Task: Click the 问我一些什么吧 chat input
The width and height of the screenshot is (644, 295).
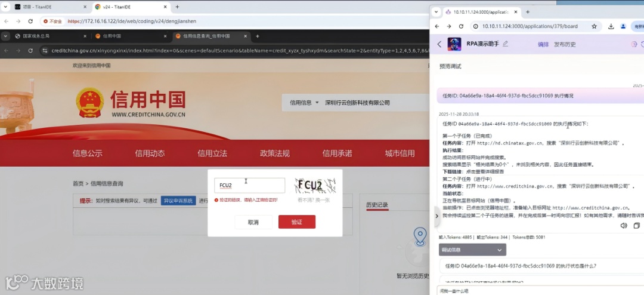Action: [x=540, y=291]
